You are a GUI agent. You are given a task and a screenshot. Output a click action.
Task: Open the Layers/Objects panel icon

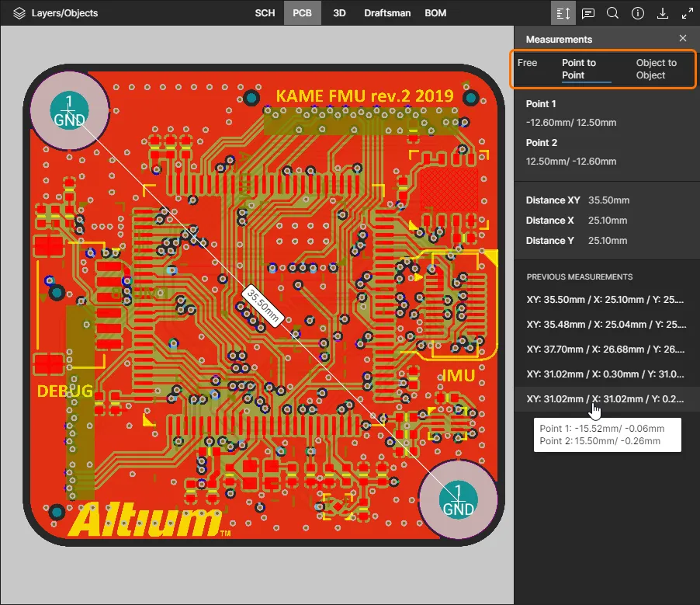click(x=19, y=13)
